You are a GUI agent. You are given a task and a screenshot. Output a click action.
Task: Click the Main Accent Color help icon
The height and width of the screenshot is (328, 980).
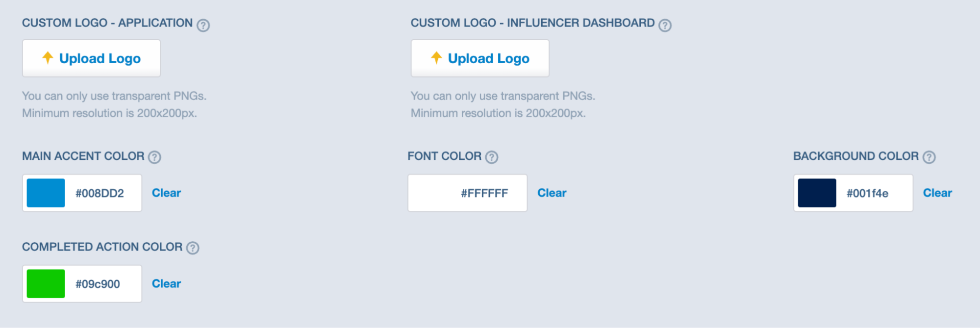154,157
